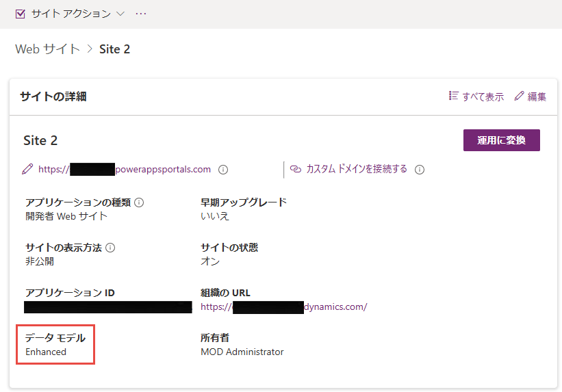Screen dimensions: 562x392
Task: Select the 開発者 Web サイト value
Action: coord(66,216)
